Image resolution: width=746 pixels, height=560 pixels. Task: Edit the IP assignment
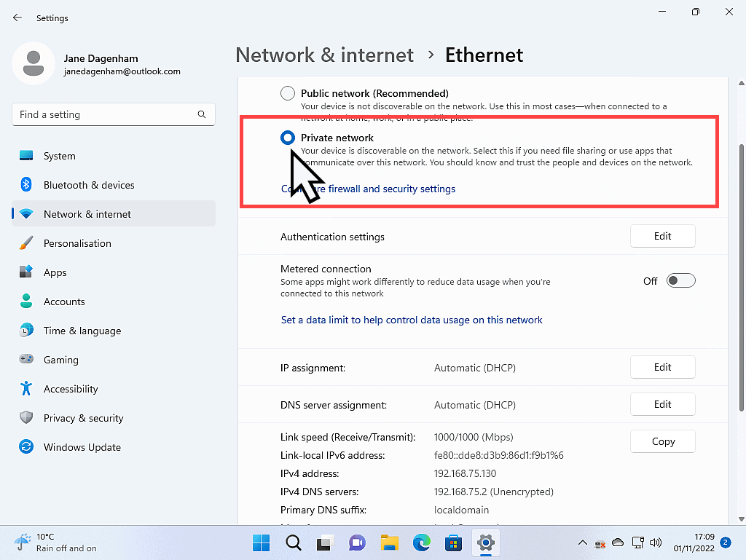click(662, 367)
